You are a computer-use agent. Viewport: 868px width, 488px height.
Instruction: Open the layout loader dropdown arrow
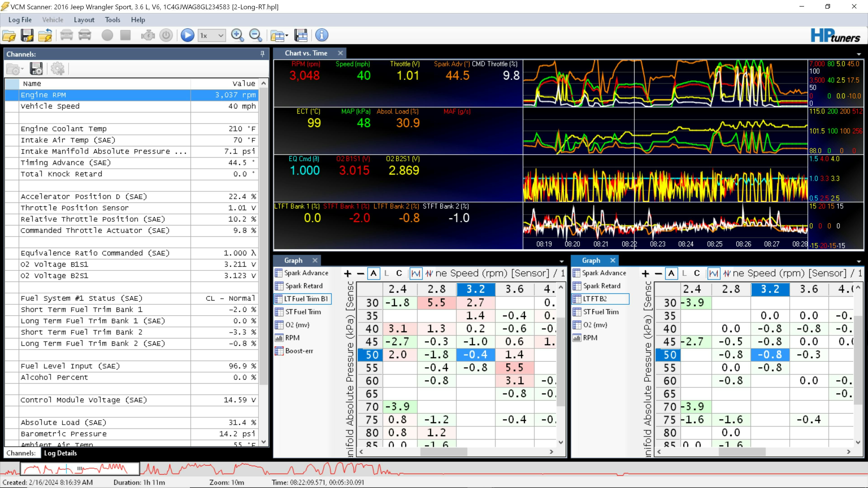(x=286, y=35)
